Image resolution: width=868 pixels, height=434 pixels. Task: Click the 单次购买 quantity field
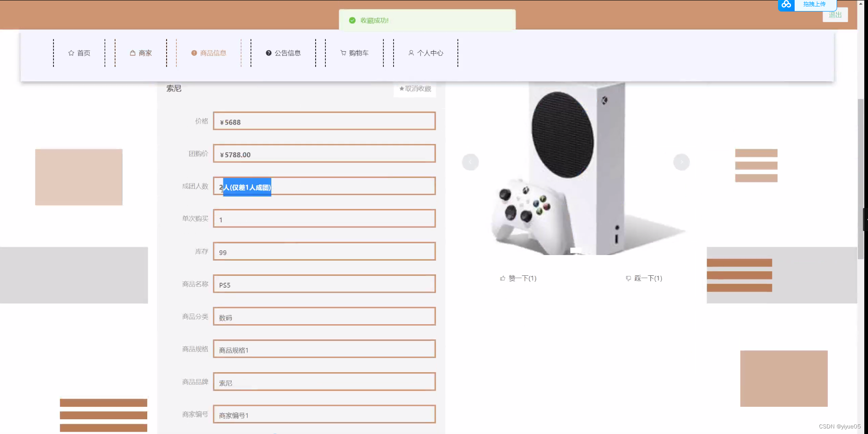tap(324, 219)
